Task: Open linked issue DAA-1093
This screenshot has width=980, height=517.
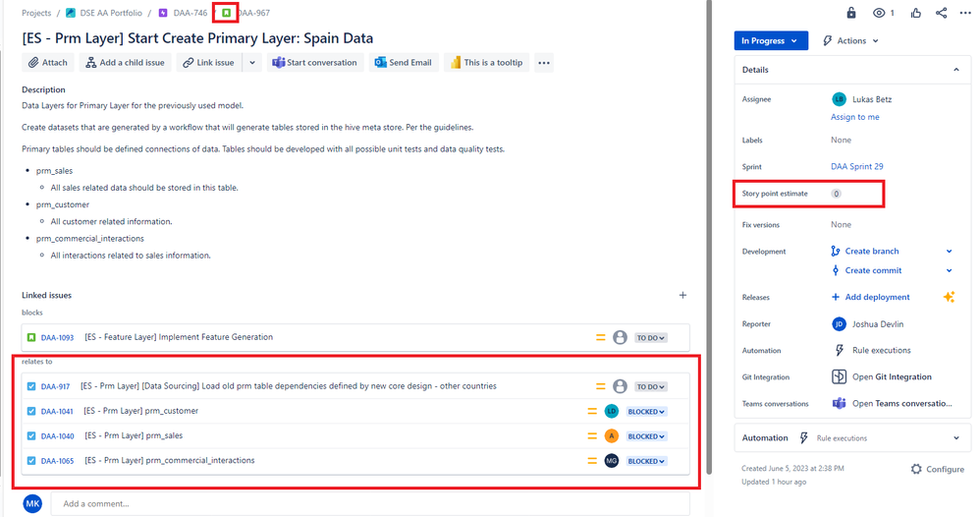Action: (57, 337)
